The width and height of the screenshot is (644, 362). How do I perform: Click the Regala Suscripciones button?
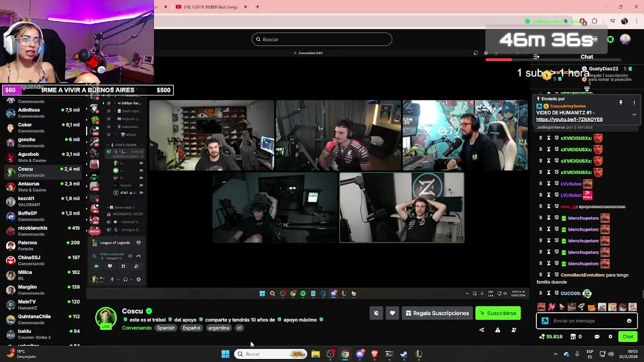coord(437,313)
